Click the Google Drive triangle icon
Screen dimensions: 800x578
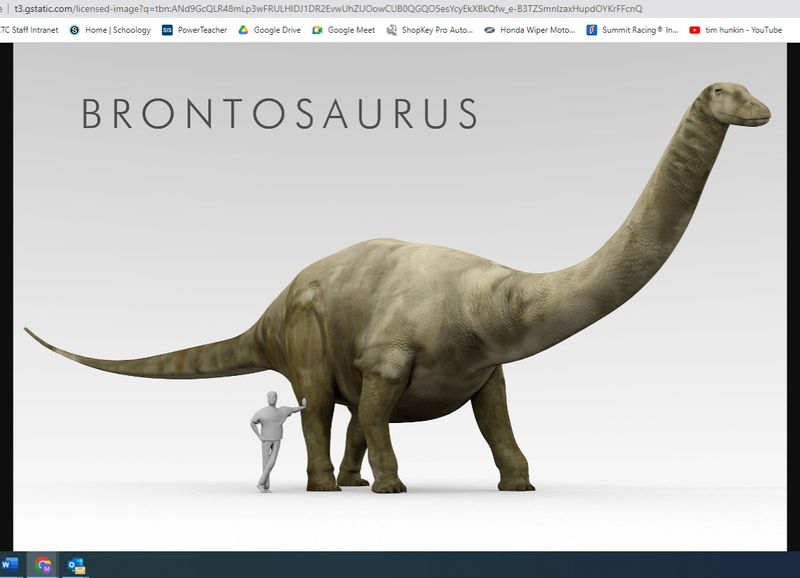coord(243,30)
